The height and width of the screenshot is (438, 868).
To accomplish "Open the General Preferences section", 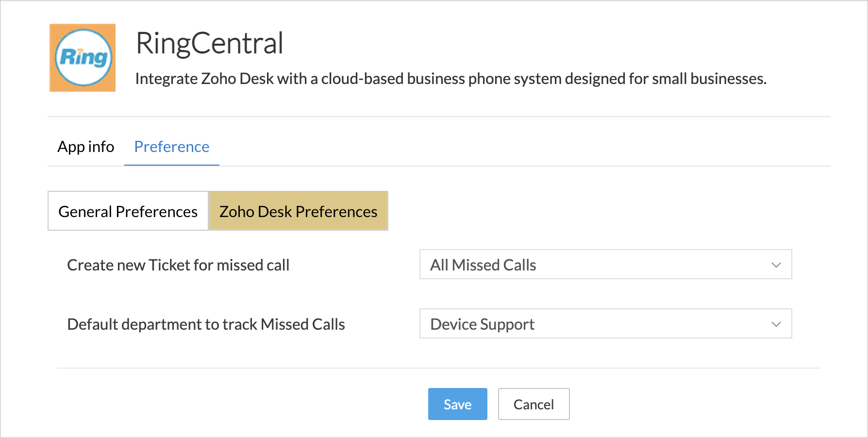I will (x=128, y=211).
